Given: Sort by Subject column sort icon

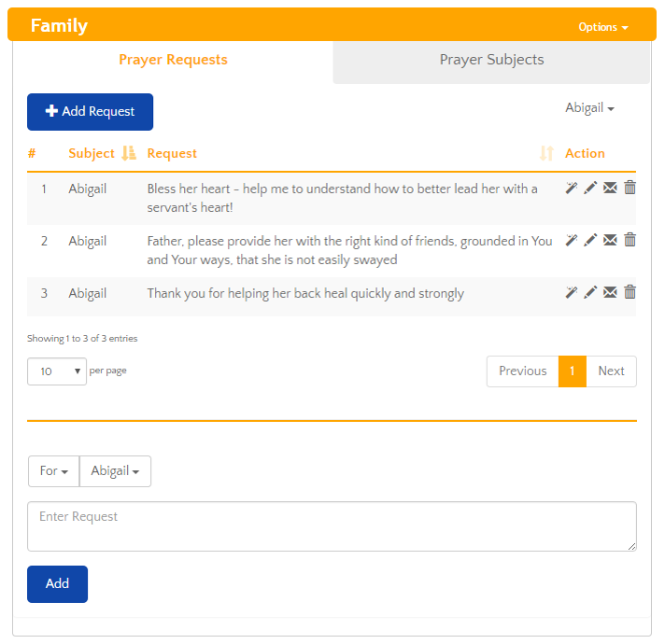Looking at the screenshot, I should coord(129,153).
